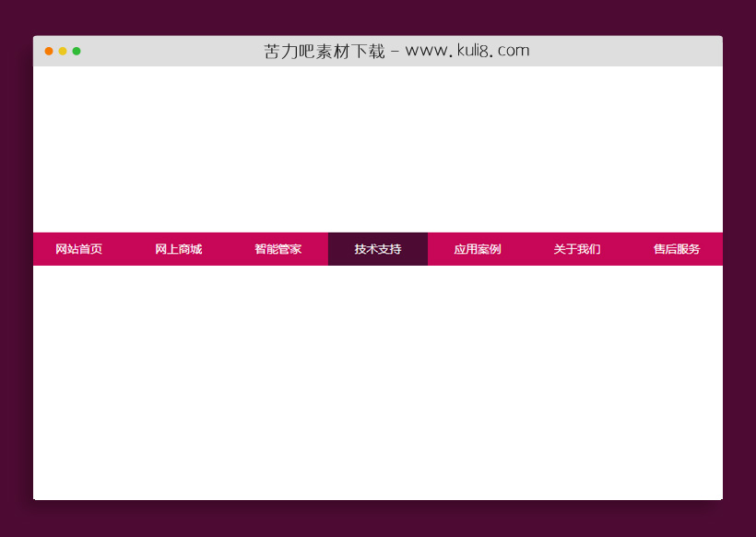This screenshot has width=756, height=537.
Task: Click the red close traffic-light icon
Action: [47, 52]
